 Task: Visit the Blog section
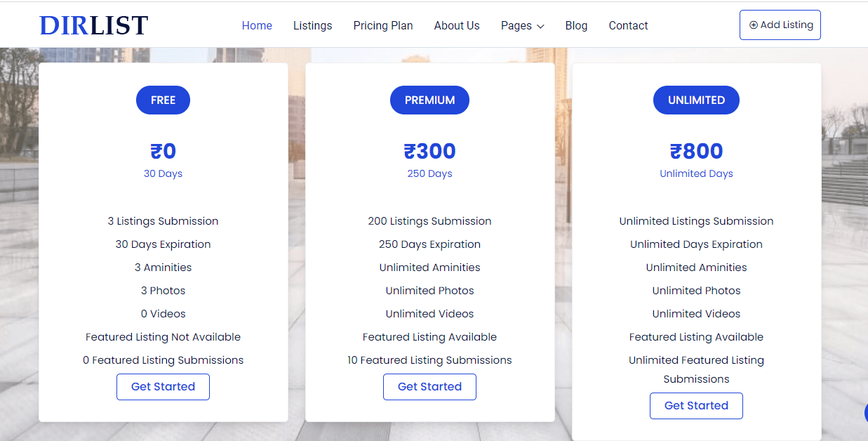tap(576, 25)
